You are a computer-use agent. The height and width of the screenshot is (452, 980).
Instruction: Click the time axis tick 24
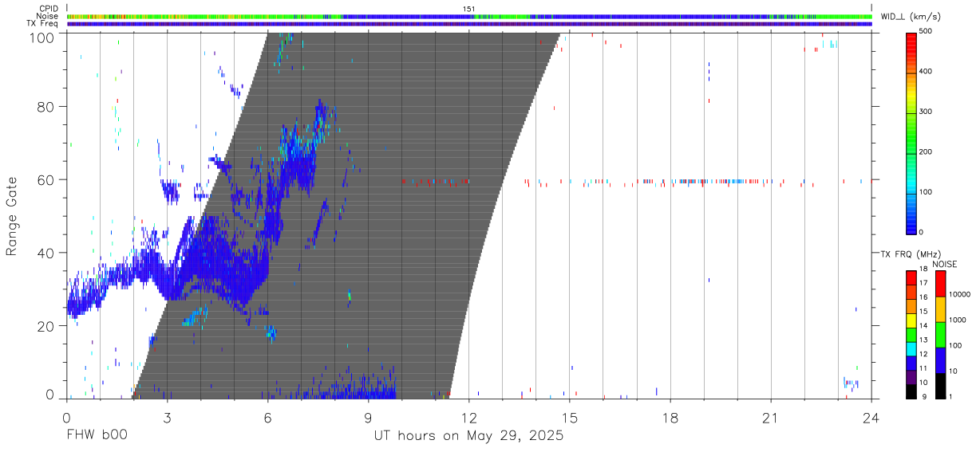pyautogui.click(x=871, y=418)
